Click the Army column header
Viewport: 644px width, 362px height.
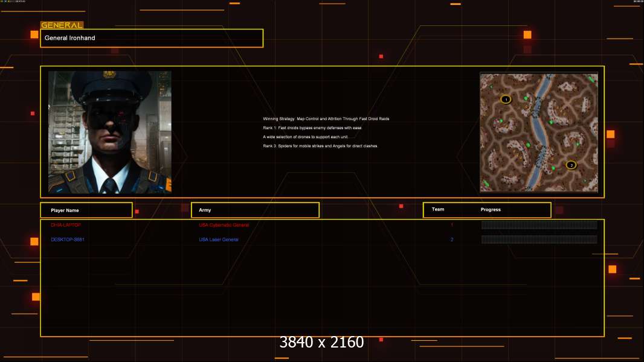point(255,210)
